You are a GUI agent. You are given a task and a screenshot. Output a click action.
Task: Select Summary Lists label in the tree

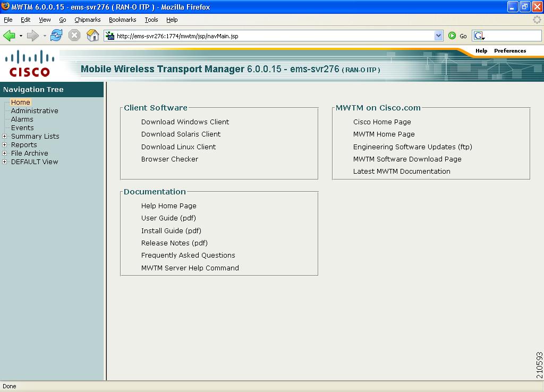[x=35, y=137]
